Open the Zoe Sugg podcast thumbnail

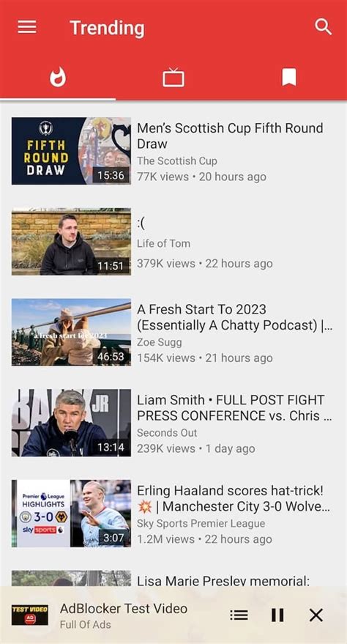coord(71,332)
